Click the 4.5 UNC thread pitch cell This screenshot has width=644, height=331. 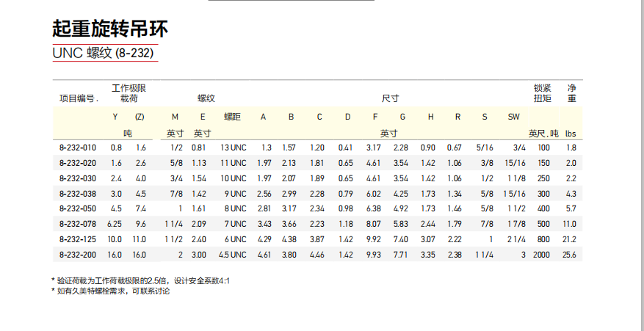(x=233, y=255)
